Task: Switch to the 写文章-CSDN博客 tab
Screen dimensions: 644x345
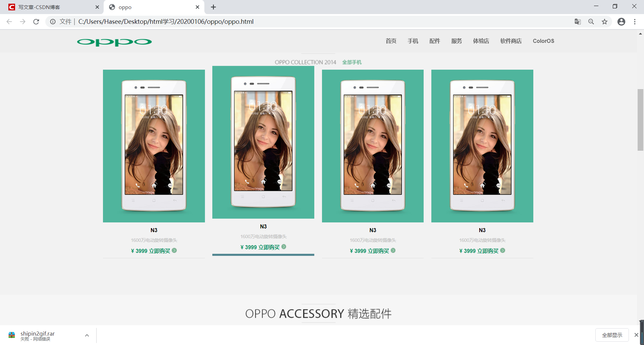Action: (x=52, y=7)
